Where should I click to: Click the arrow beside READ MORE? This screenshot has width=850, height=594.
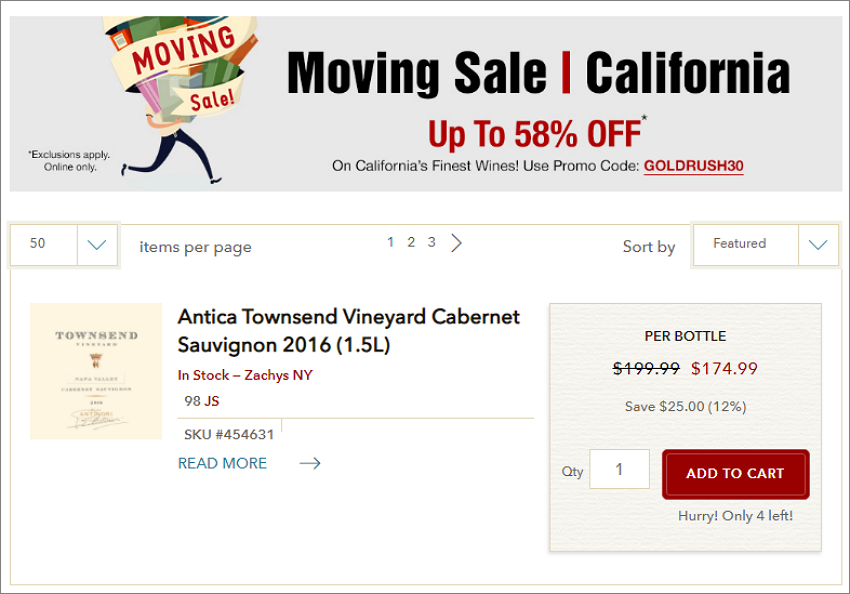pos(310,463)
